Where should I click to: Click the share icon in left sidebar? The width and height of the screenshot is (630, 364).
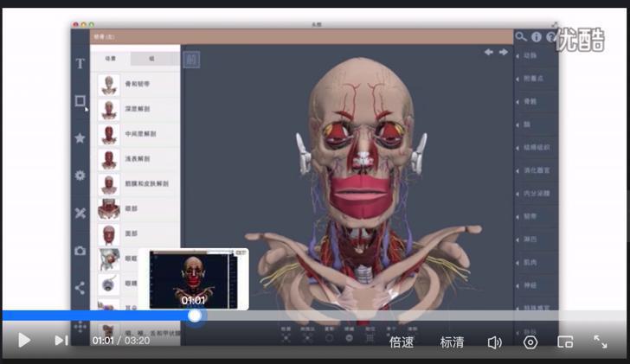tap(80, 288)
